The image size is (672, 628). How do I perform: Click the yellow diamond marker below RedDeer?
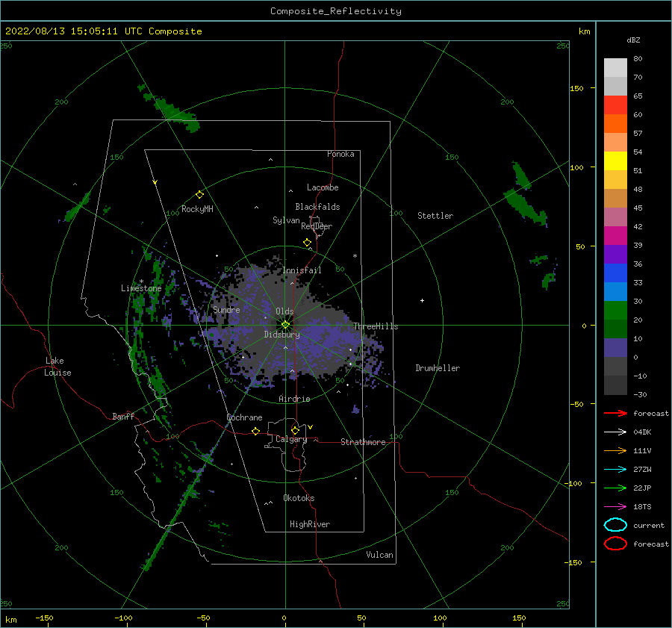[x=308, y=243]
